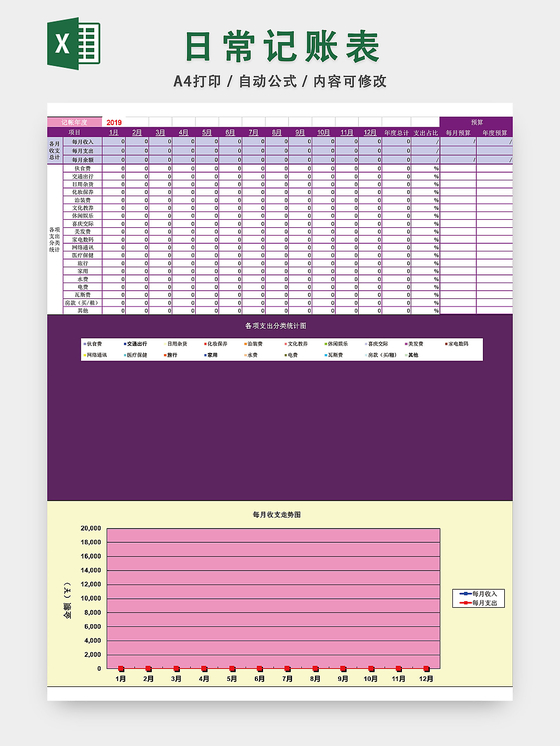This screenshot has width=560, height=746.
Task: Click the 6月 column header
Action: click(x=230, y=132)
